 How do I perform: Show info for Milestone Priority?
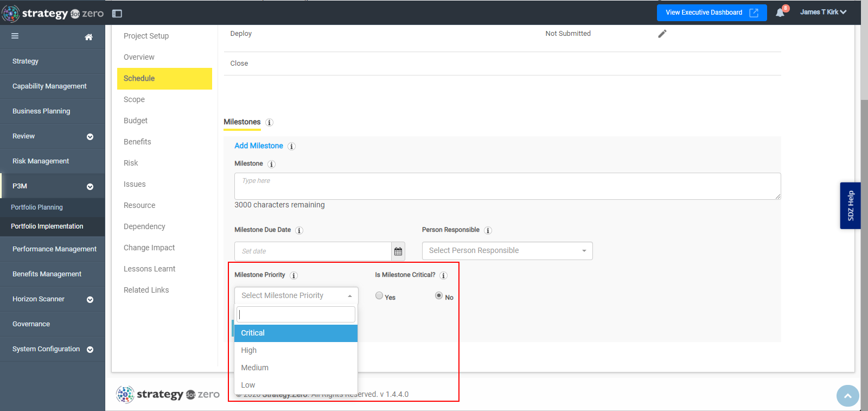click(x=294, y=276)
